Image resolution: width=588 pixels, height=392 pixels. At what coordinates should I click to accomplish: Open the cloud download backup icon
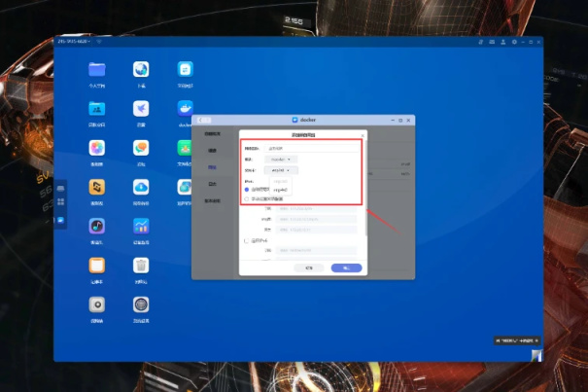[141, 187]
